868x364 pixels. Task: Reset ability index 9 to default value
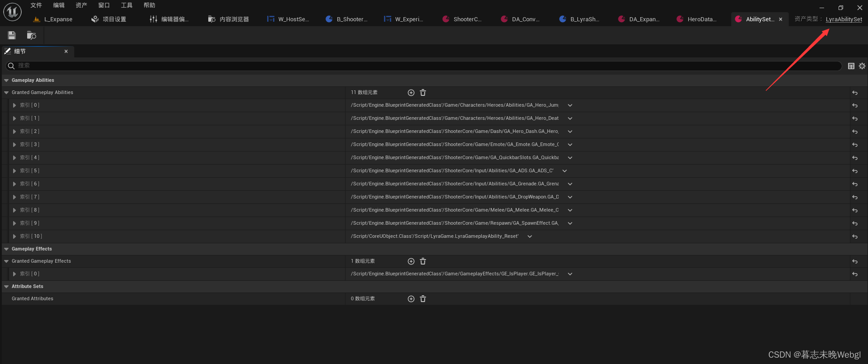click(x=855, y=223)
